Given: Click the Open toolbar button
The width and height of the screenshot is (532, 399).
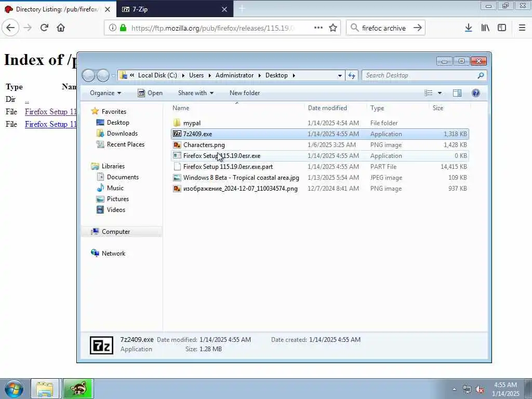Looking at the screenshot, I should tap(150, 93).
